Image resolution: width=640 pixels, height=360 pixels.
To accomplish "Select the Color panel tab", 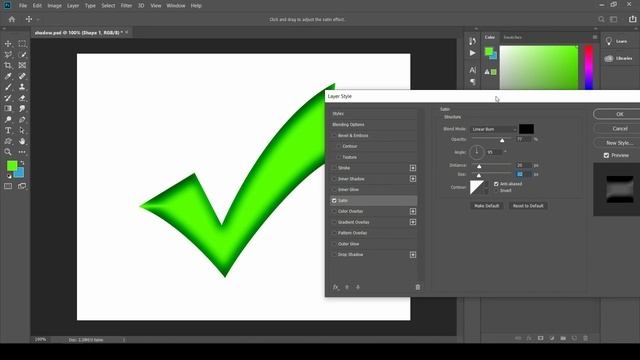I will pos(490,37).
